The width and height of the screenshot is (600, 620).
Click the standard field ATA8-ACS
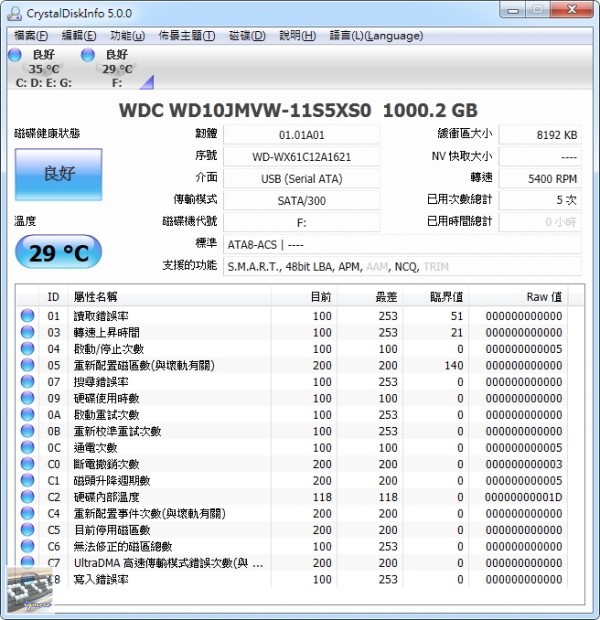point(402,245)
